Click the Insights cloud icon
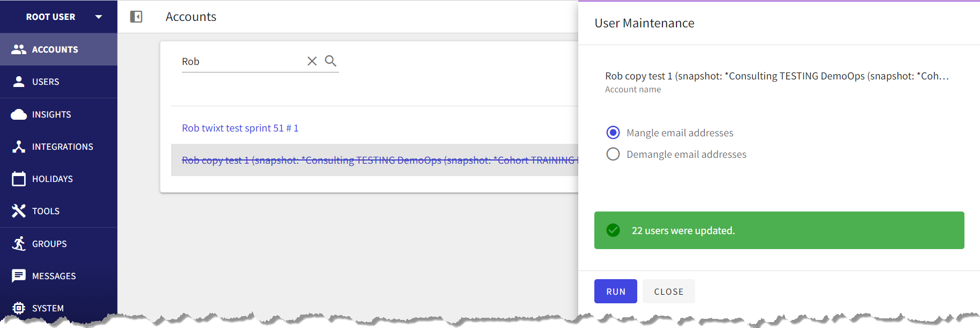 (19, 114)
